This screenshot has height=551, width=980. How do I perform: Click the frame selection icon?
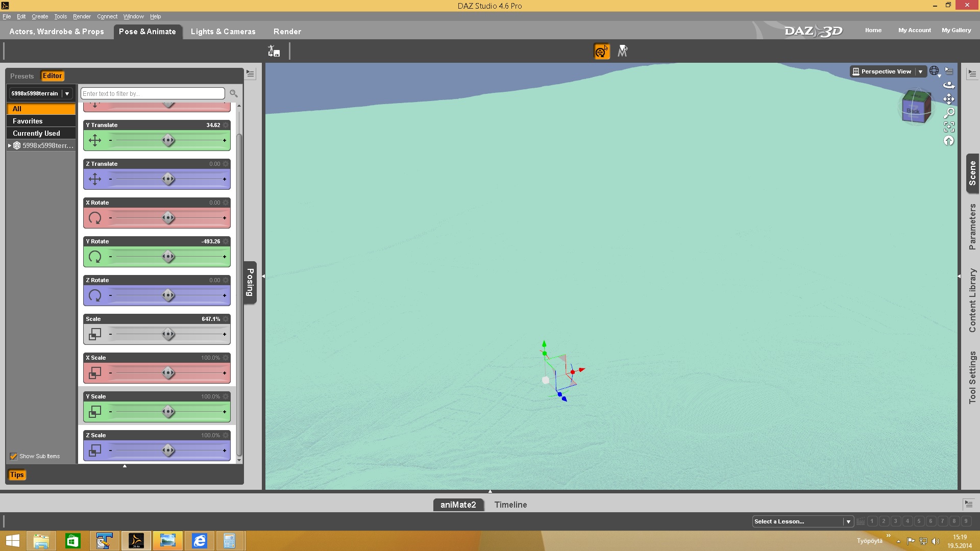[949, 127]
